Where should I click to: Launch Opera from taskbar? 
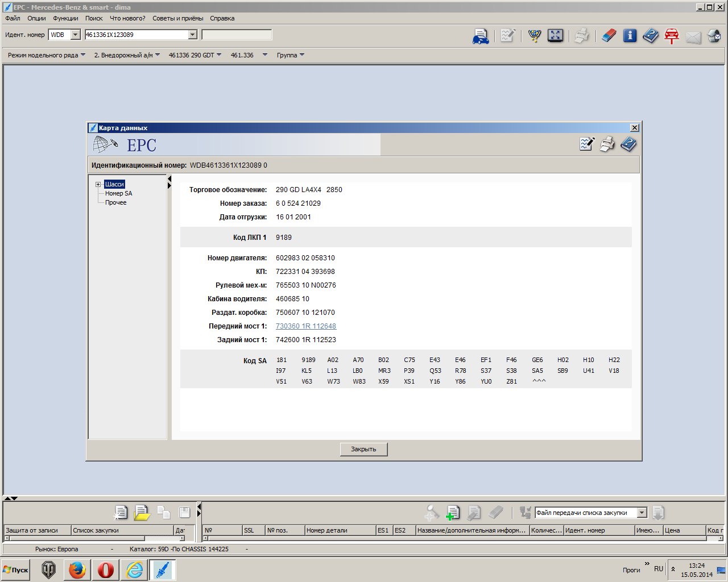[106, 569]
